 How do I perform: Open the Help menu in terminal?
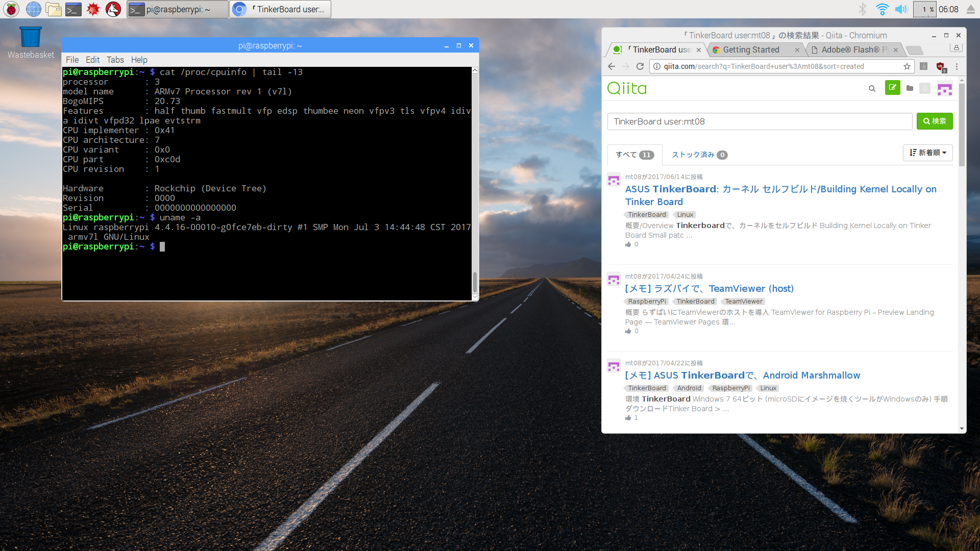139,60
